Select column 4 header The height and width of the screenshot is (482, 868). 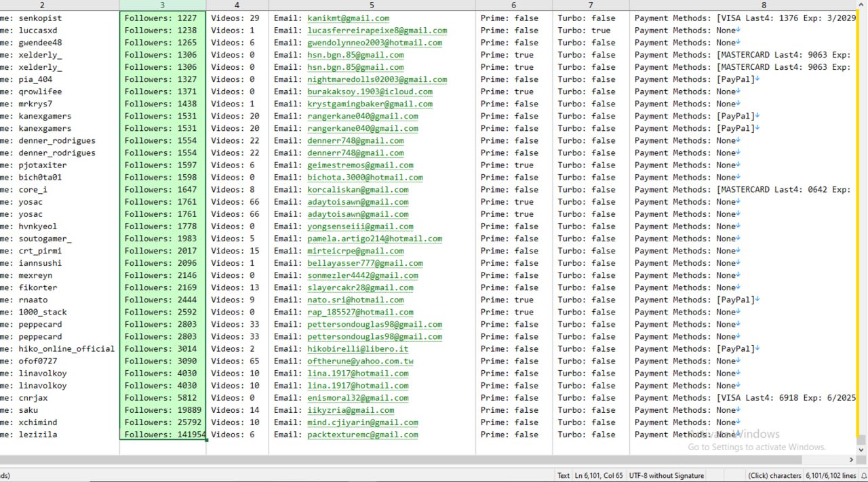pyautogui.click(x=237, y=5)
